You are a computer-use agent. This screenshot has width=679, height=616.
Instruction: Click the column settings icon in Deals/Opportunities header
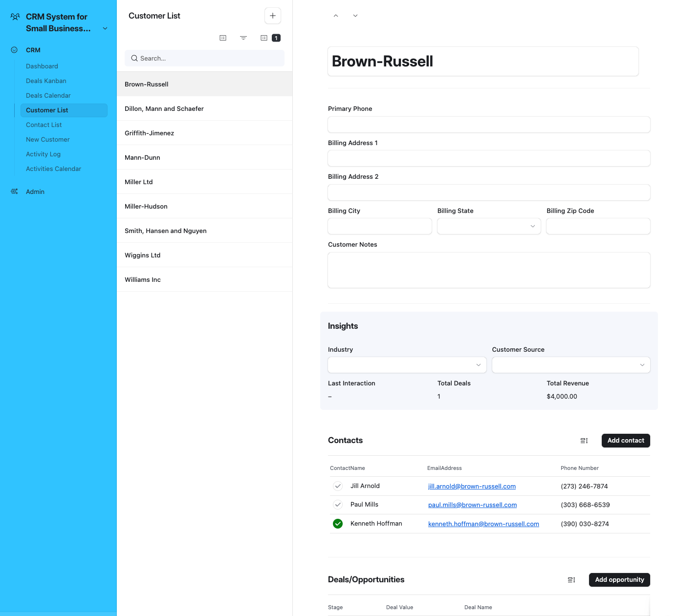571,580
